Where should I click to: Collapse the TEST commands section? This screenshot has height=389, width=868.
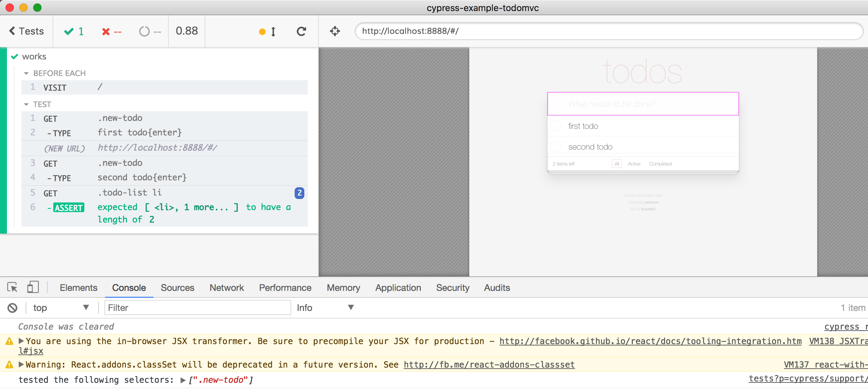tap(26, 104)
